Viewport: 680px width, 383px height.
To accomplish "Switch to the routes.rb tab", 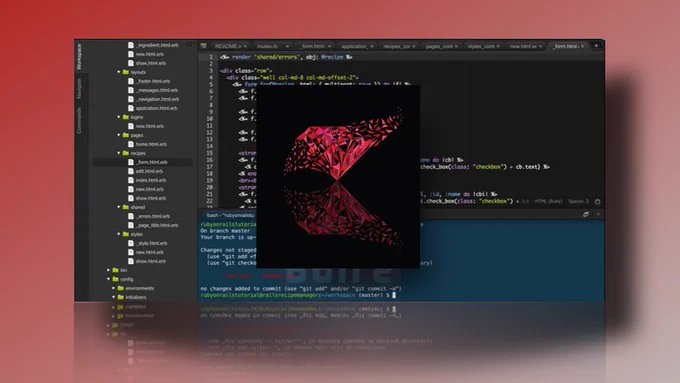I will pyautogui.click(x=267, y=46).
